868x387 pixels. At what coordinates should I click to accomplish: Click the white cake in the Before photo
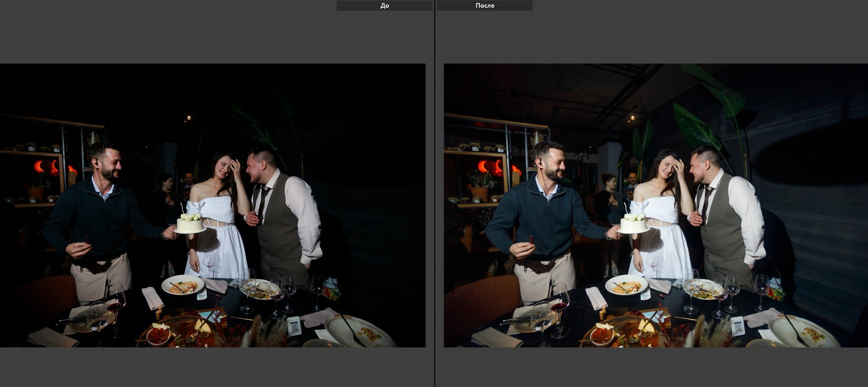point(190,223)
